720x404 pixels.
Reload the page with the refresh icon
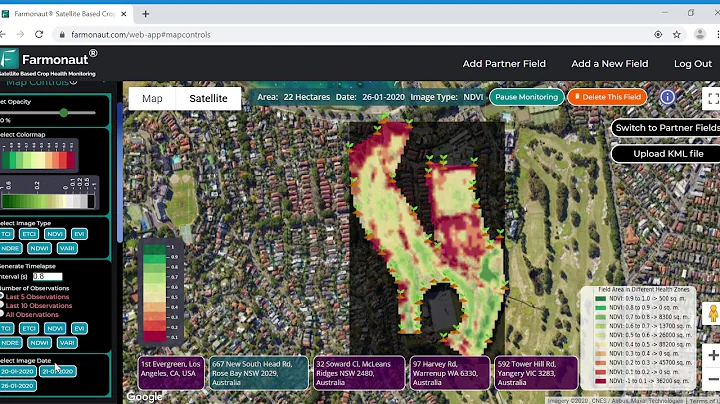(x=39, y=34)
